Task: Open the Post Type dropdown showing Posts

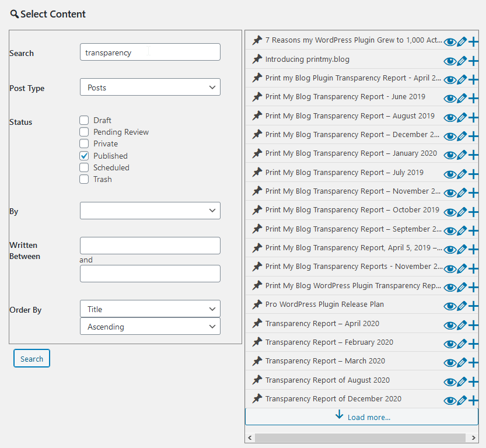Action: (x=150, y=87)
